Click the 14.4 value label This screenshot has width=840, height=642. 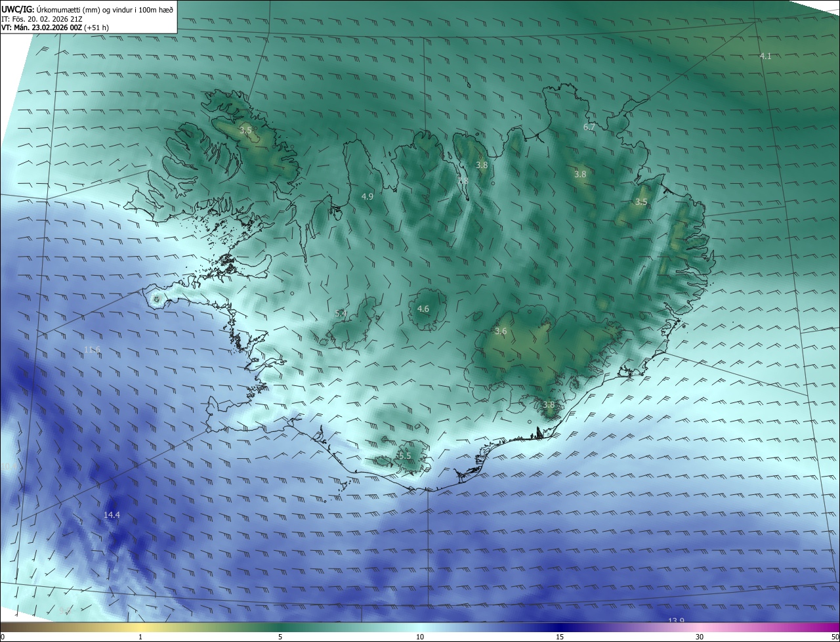[112, 515]
